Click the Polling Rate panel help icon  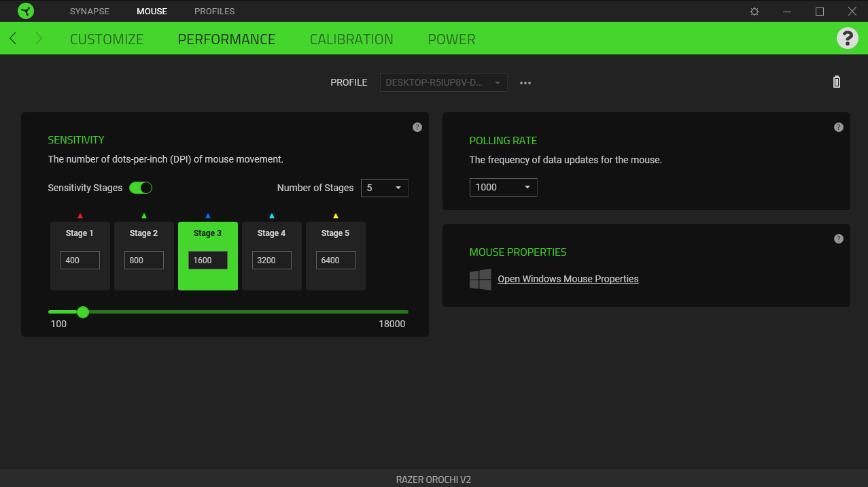tap(839, 127)
